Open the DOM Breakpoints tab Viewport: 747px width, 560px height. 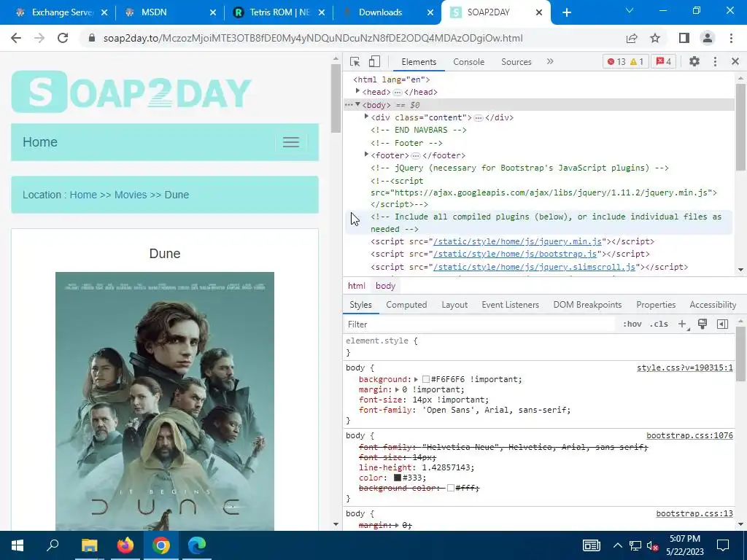click(x=587, y=305)
